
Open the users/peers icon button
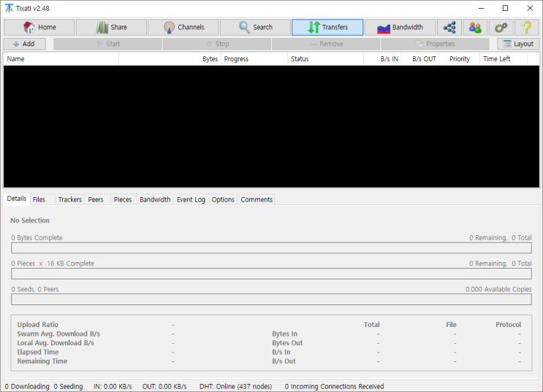[x=475, y=28]
